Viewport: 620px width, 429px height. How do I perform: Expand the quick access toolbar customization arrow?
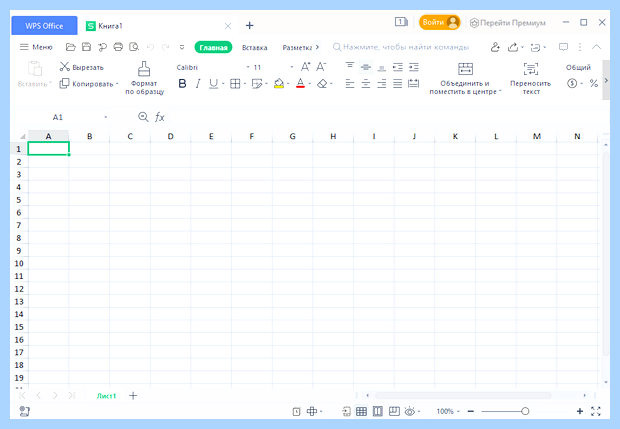(x=182, y=47)
